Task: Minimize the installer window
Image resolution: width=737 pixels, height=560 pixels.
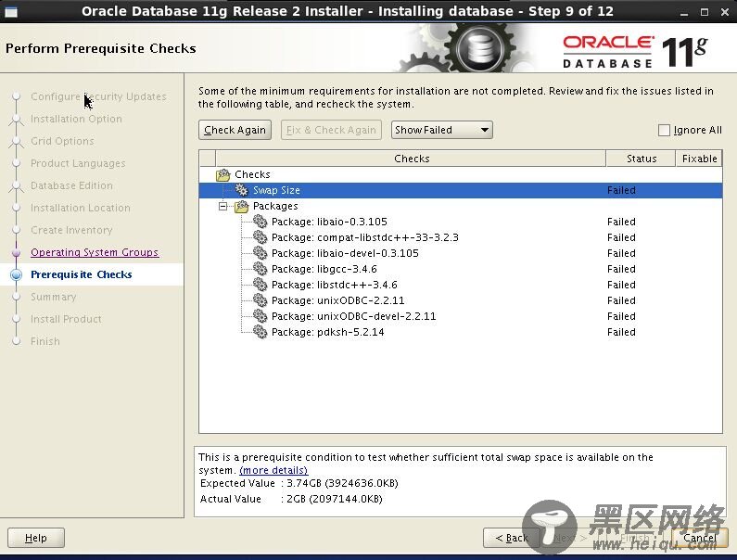Action: tap(684, 13)
